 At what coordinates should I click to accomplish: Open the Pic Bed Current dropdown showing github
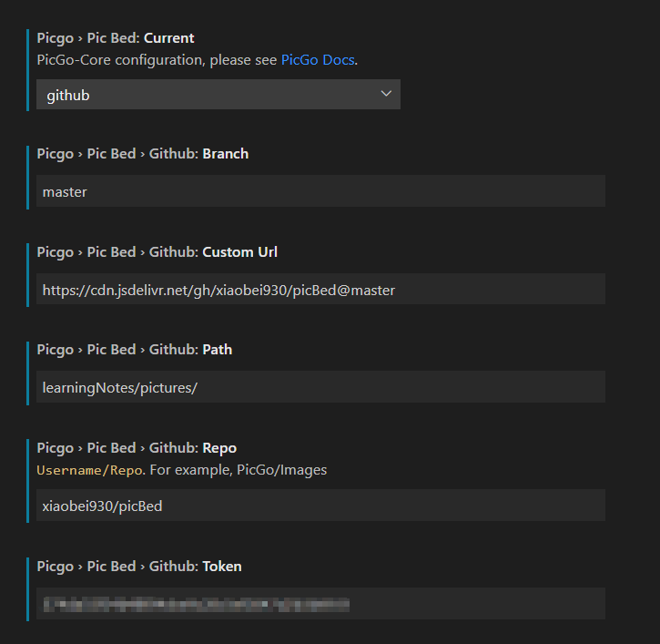218,95
